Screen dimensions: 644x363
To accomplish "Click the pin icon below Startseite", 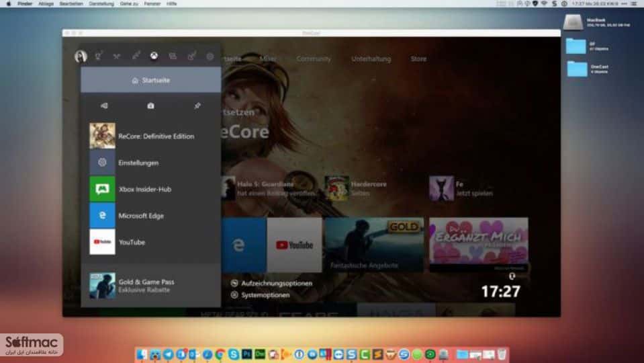I will [197, 106].
